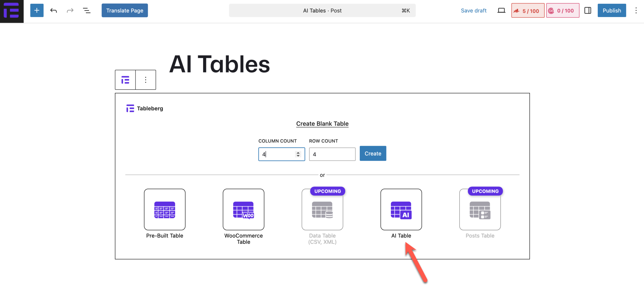
Task: Open the block options three-dot menu
Action: pyautogui.click(x=146, y=80)
